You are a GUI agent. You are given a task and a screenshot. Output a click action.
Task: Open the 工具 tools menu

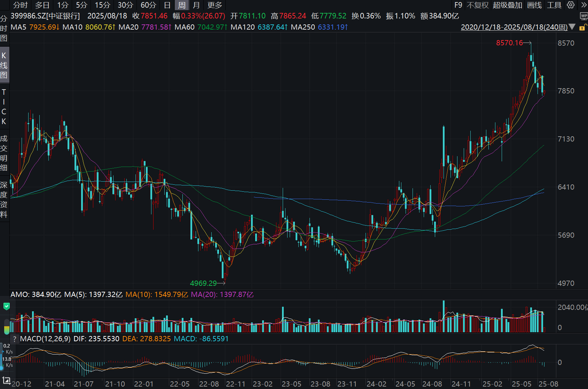[554, 5]
